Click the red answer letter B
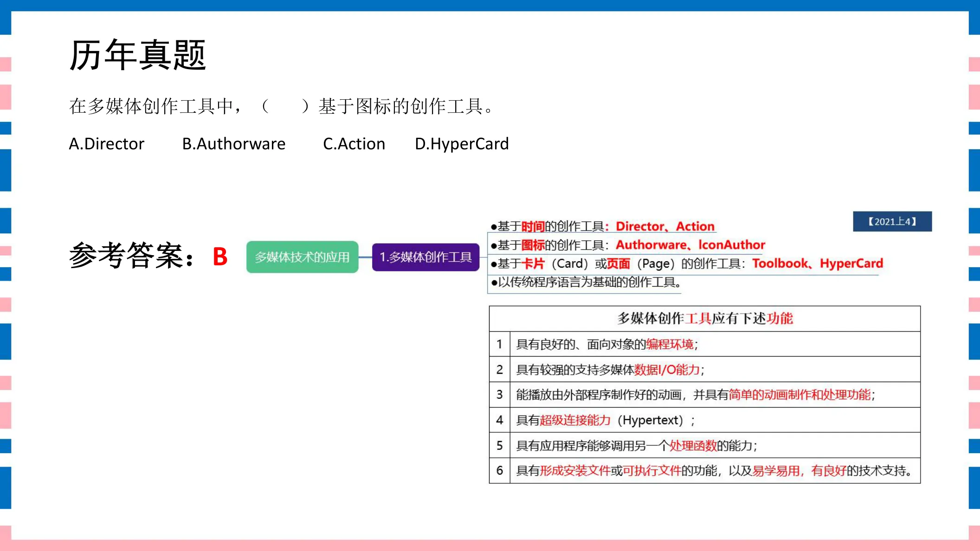The width and height of the screenshot is (980, 551). 220,256
